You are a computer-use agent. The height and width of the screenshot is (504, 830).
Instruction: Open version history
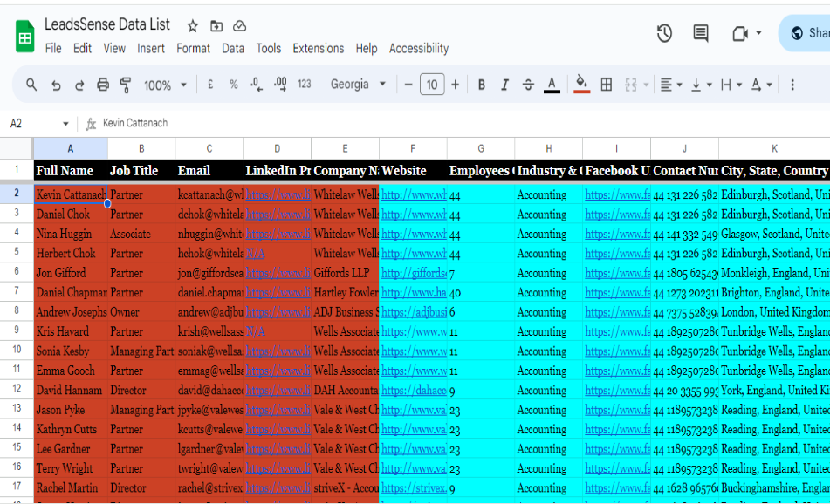[664, 33]
